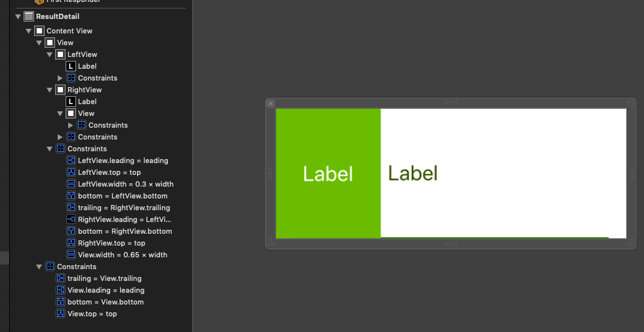Click the View.top = top constraint icon

(60, 314)
